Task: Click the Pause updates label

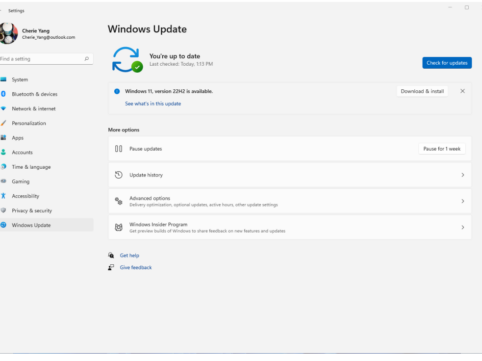Action: (146, 149)
